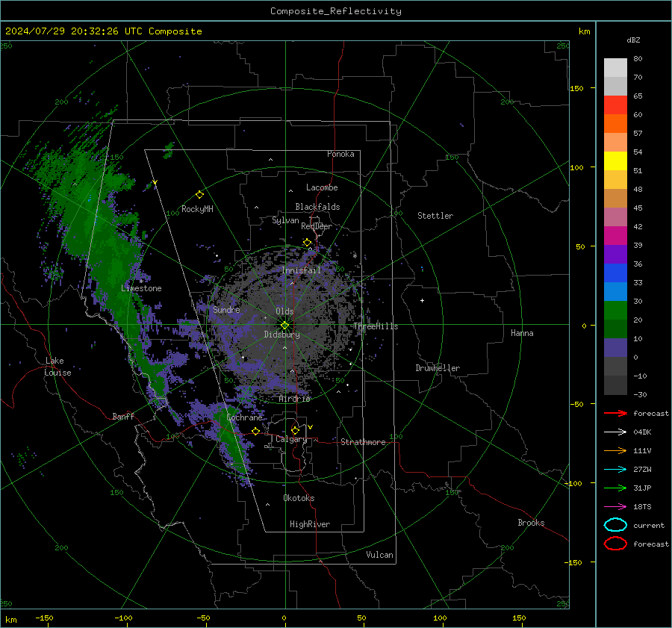Image resolution: width=672 pixels, height=628 pixels.
Task: Click the white plus marker west of Hanna
Action: pos(422,300)
